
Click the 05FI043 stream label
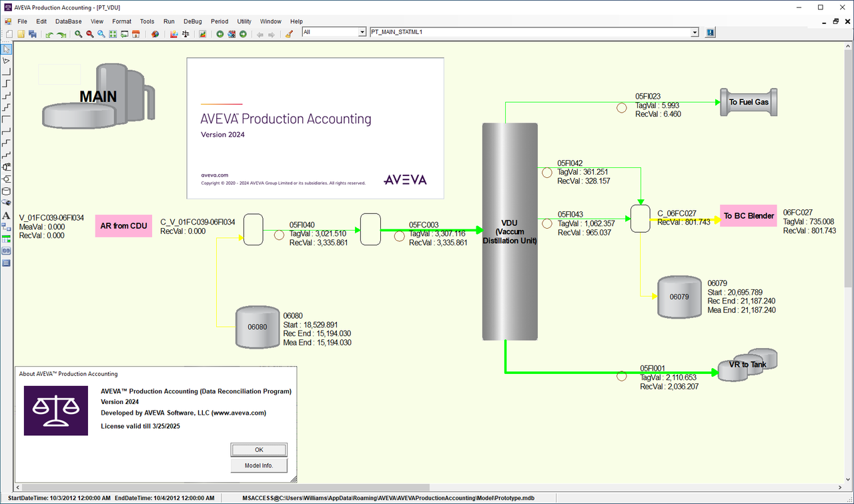[x=570, y=215]
